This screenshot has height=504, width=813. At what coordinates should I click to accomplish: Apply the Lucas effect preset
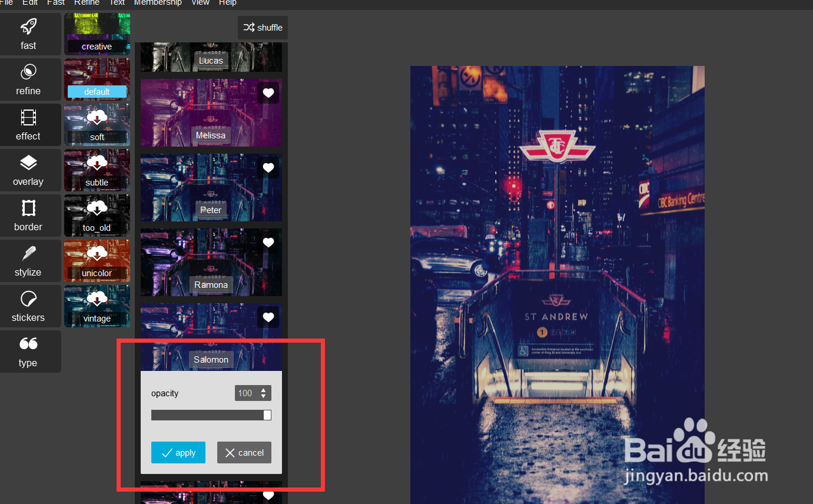[x=211, y=57]
